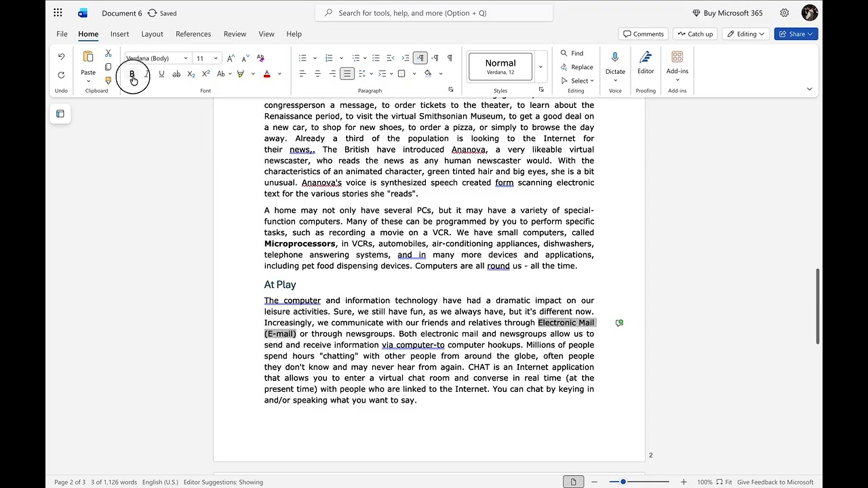The height and width of the screenshot is (488, 868).
Task: Toggle Subscript formatting
Action: (191, 74)
